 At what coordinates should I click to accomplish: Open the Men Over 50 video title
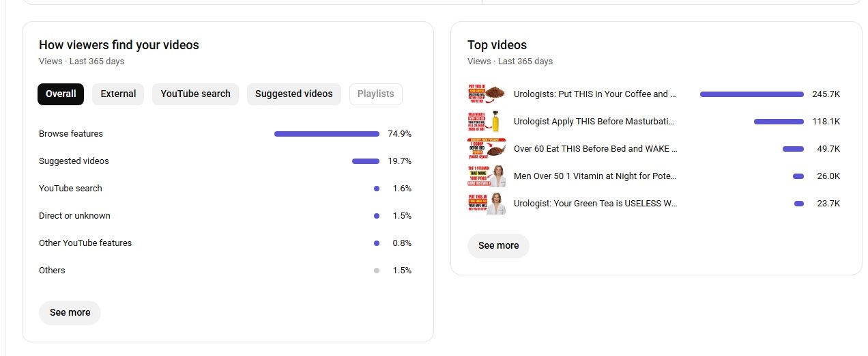(595, 176)
